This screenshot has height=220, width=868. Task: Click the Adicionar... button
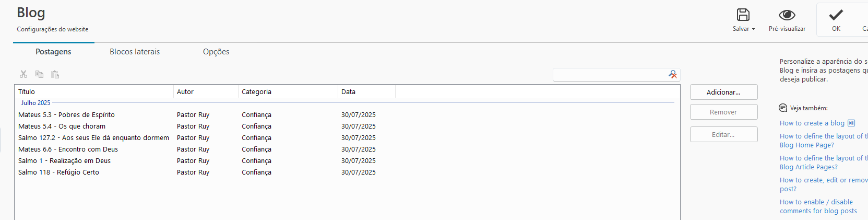tap(723, 92)
